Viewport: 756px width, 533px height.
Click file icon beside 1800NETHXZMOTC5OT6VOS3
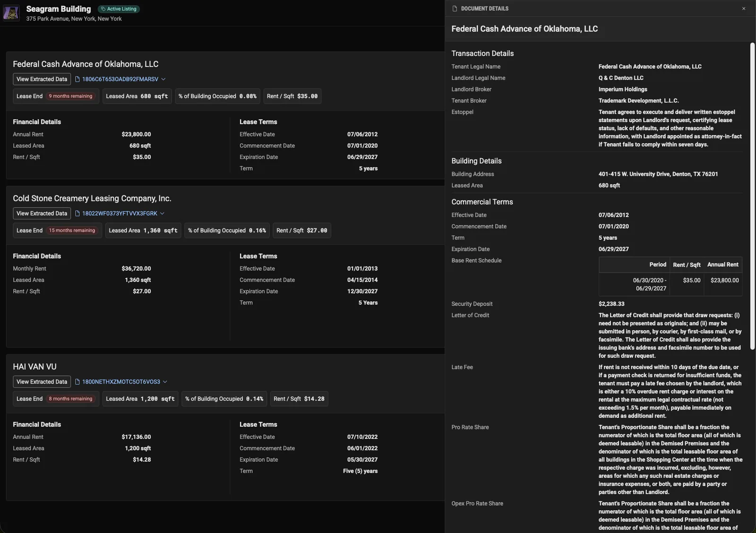[77, 382]
